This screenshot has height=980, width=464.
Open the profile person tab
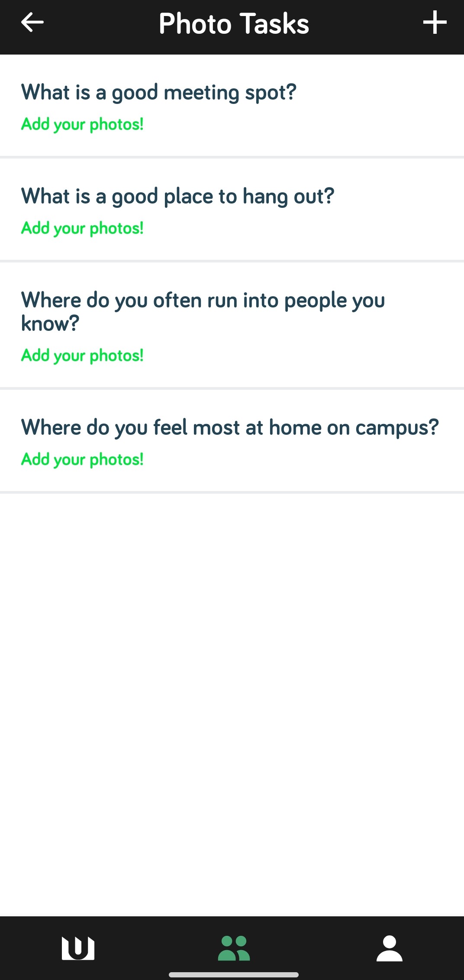pyautogui.click(x=390, y=948)
